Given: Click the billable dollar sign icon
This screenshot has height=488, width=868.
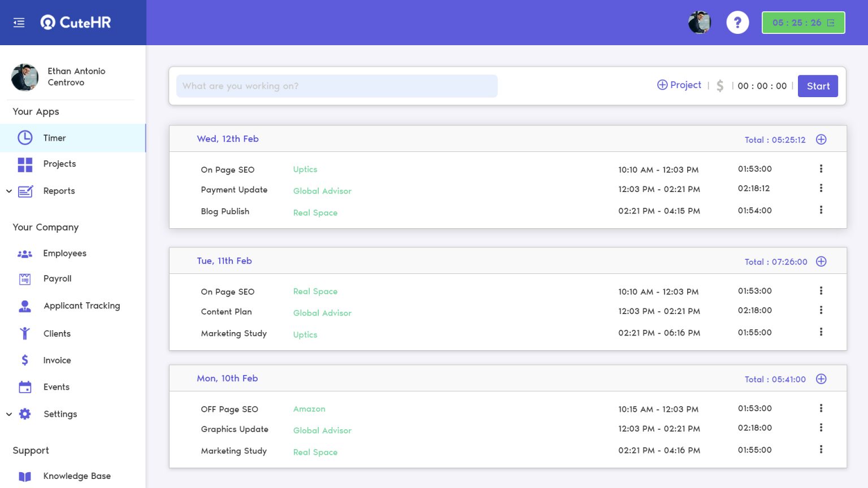Looking at the screenshot, I should pyautogui.click(x=720, y=86).
